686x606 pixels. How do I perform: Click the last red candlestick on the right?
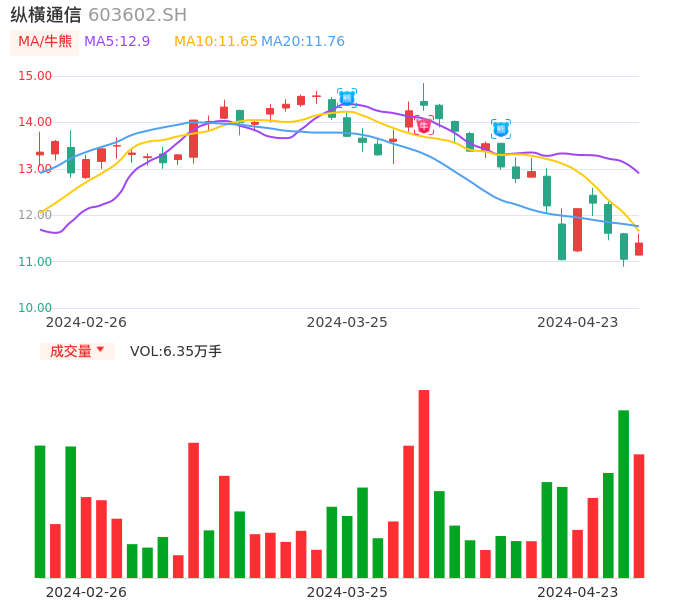(639, 249)
